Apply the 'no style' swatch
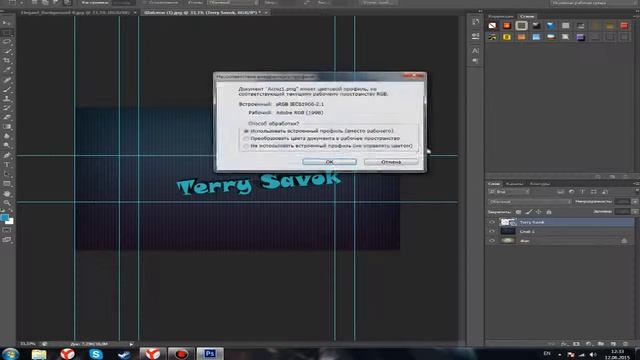This screenshot has height=360, width=640. coord(492,26)
